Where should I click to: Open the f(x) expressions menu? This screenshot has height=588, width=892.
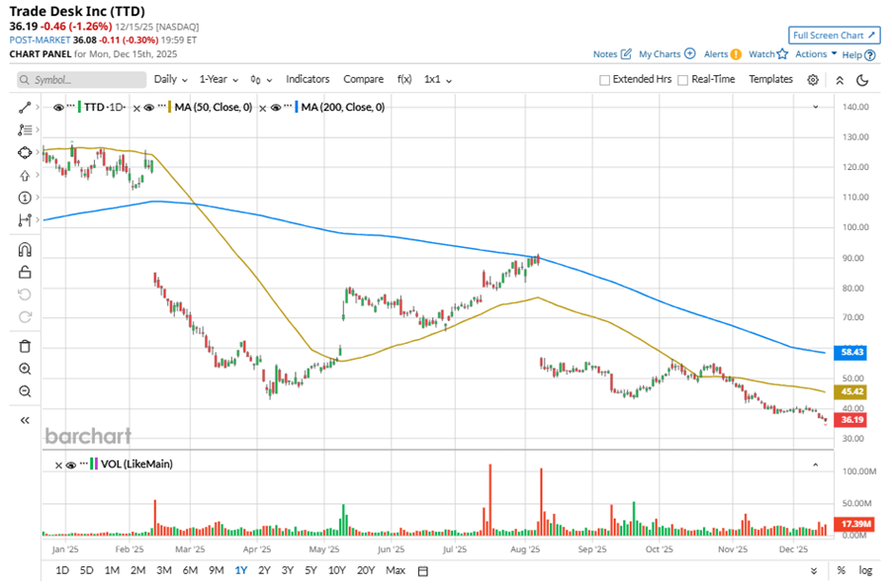click(x=404, y=79)
